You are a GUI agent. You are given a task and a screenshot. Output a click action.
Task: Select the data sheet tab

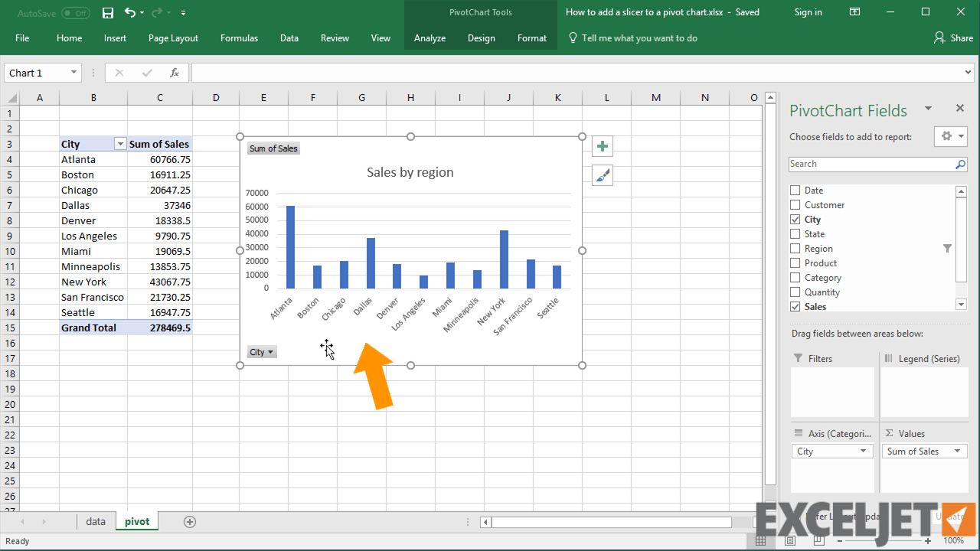95,521
